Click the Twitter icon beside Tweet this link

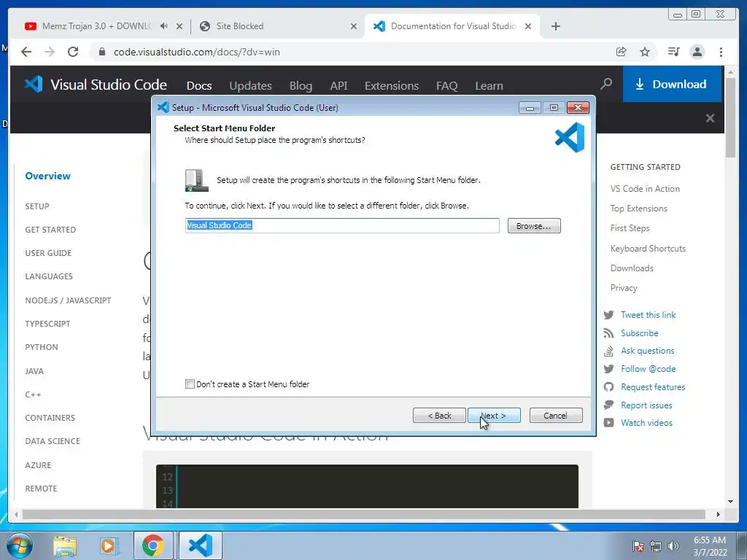coord(608,315)
